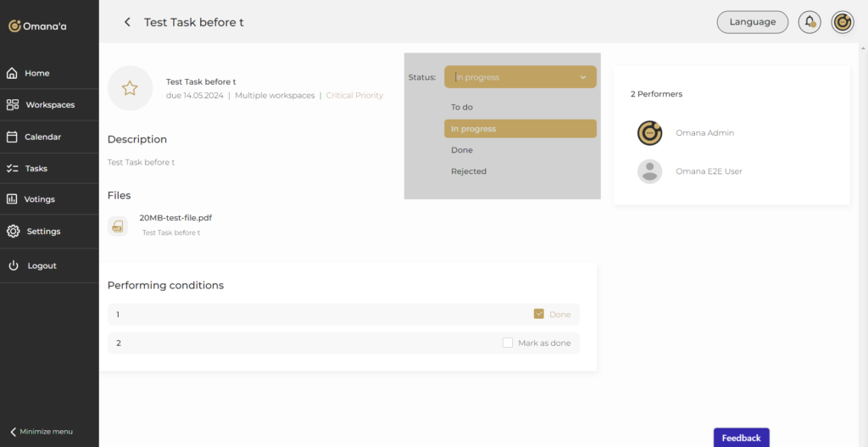The image size is (868, 447).
Task: Choose Rejected in the status list
Action: pos(469,171)
